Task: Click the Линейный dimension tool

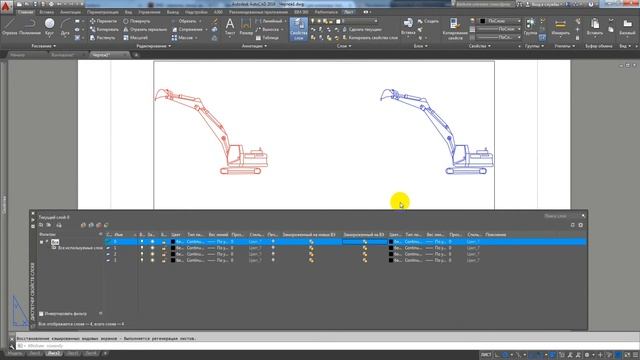Action: click(x=269, y=21)
